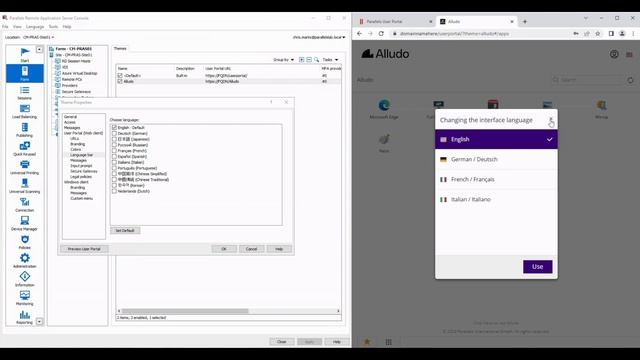Click OK in Theme Properties dialog

pos(224,249)
